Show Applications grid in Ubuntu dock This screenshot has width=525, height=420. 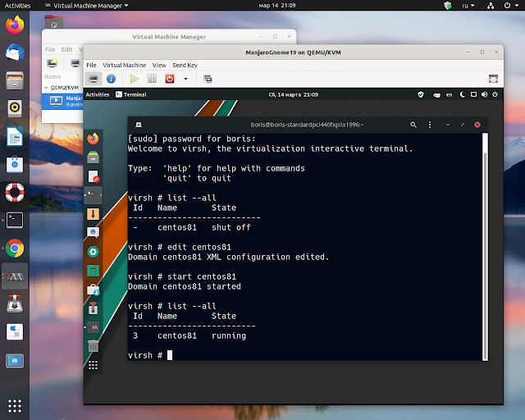click(x=15, y=406)
